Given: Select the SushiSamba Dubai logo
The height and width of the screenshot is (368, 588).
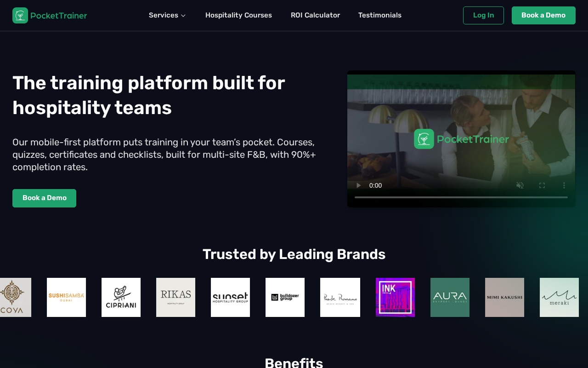Looking at the screenshot, I should [66, 297].
